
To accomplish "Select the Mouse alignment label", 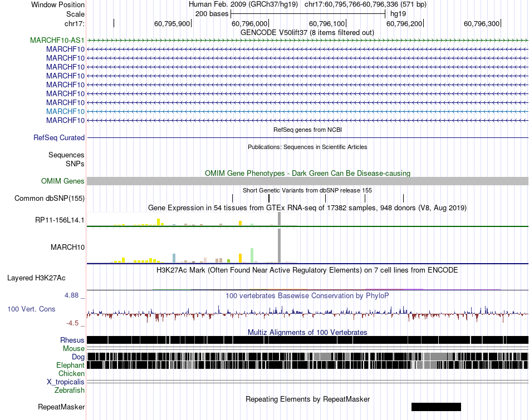I will coord(74,349).
